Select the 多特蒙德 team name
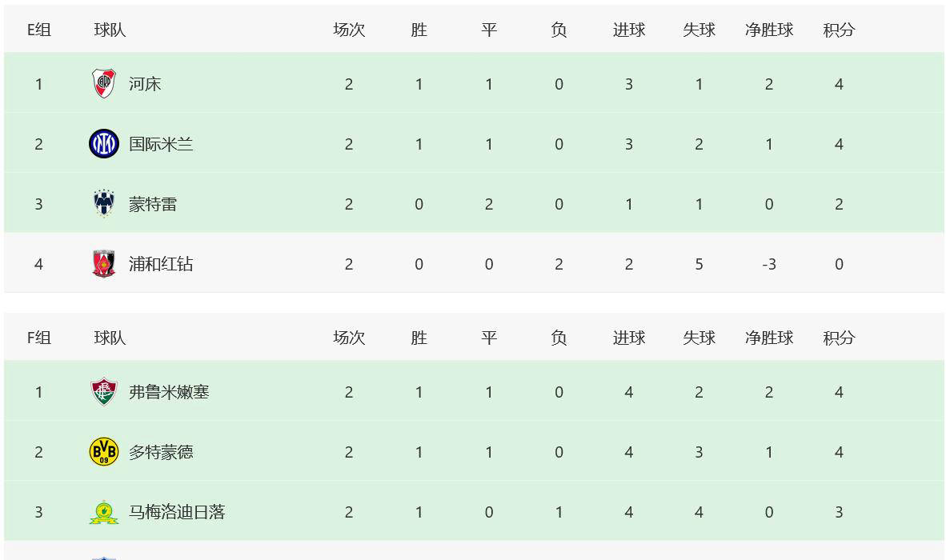This screenshot has width=946, height=560. [161, 452]
